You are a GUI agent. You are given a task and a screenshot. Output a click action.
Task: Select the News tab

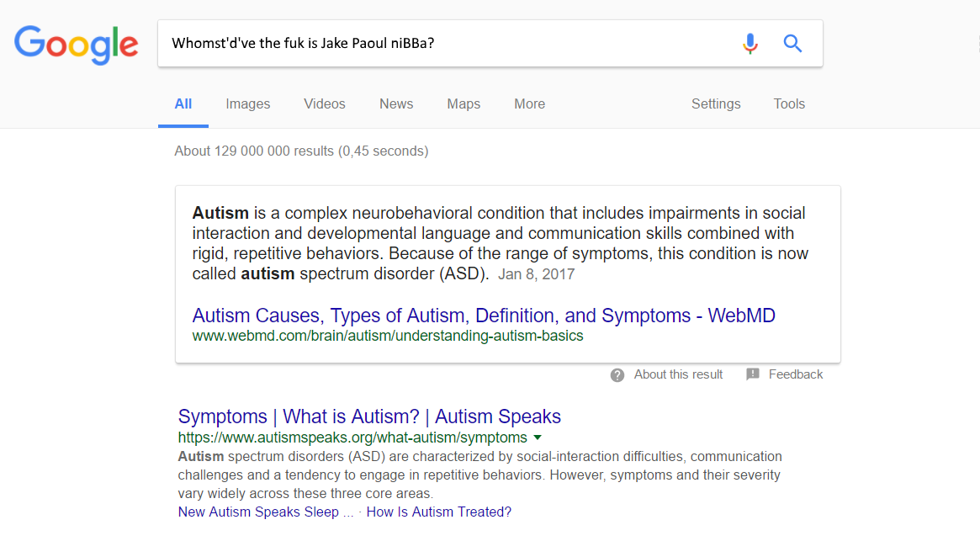pyautogui.click(x=396, y=103)
